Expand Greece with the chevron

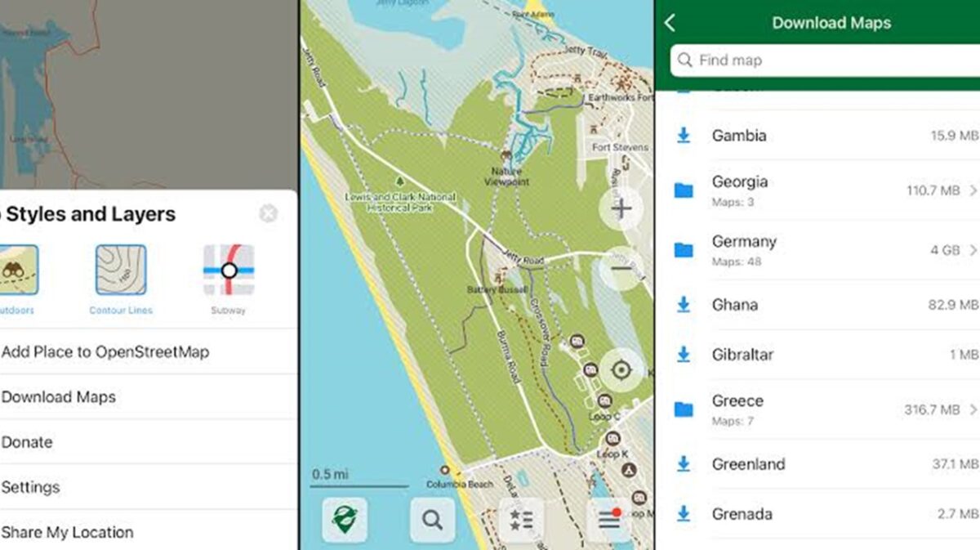tap(973, 409)
